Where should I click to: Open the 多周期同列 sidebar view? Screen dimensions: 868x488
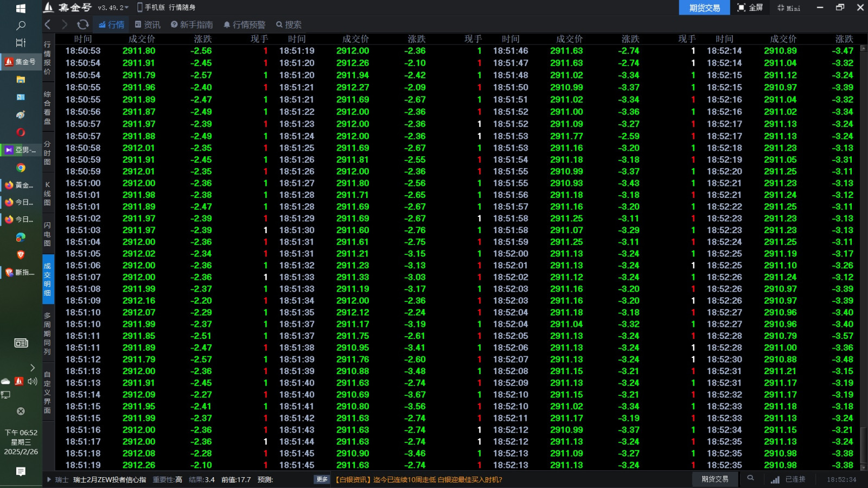click(48, 333)
